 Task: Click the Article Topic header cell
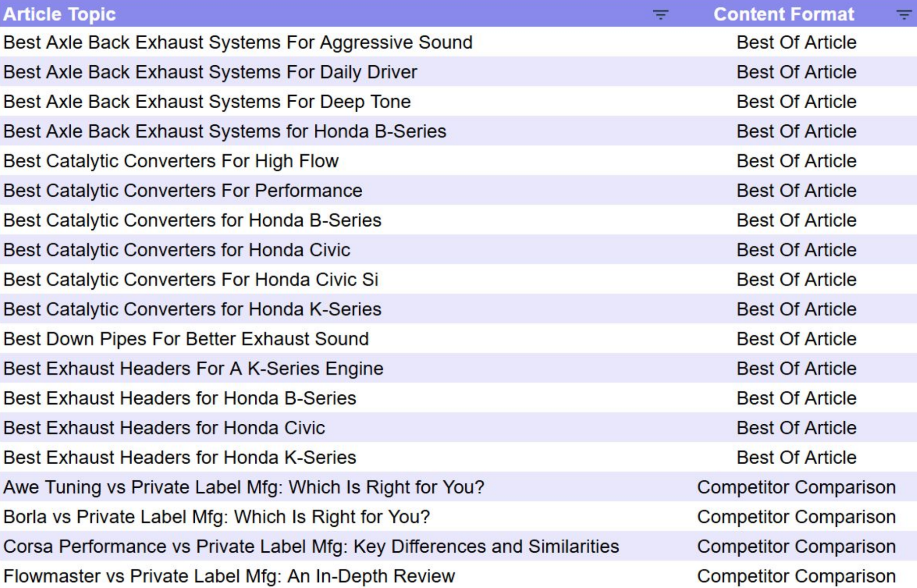(60, 14)
